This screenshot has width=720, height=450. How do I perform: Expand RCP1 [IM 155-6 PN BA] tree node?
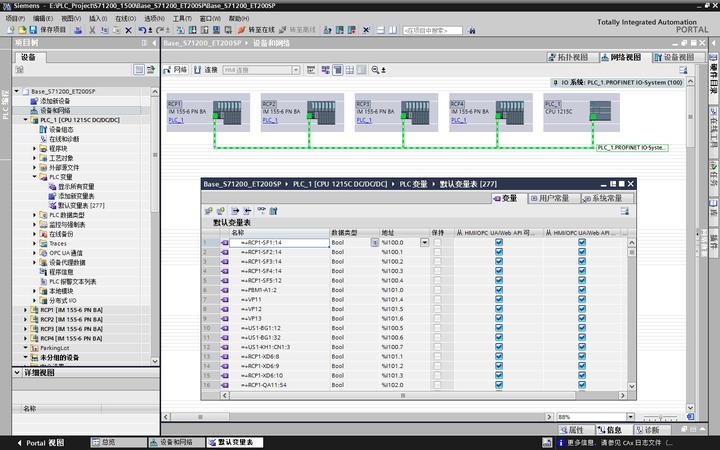point(25,310)
